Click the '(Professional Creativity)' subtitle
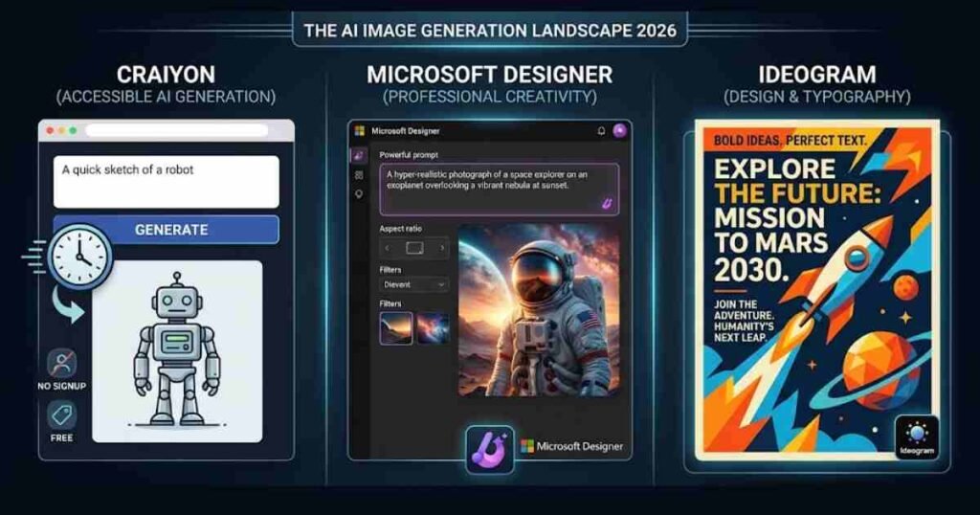 (489, 97)
